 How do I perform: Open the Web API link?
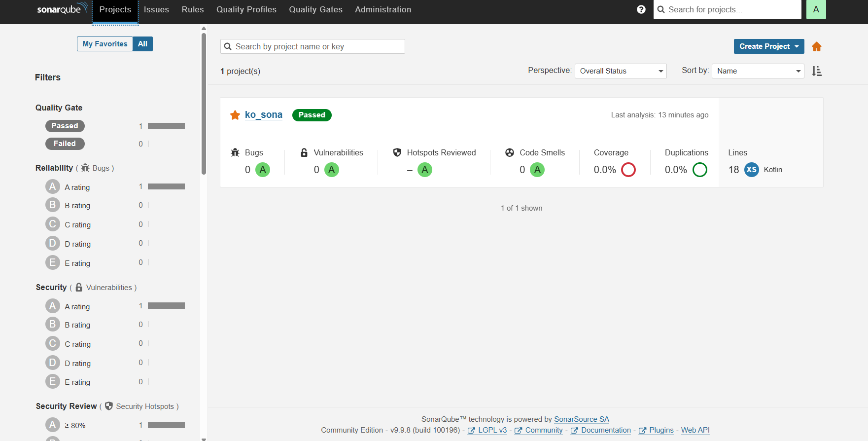(x=695, y=430)
